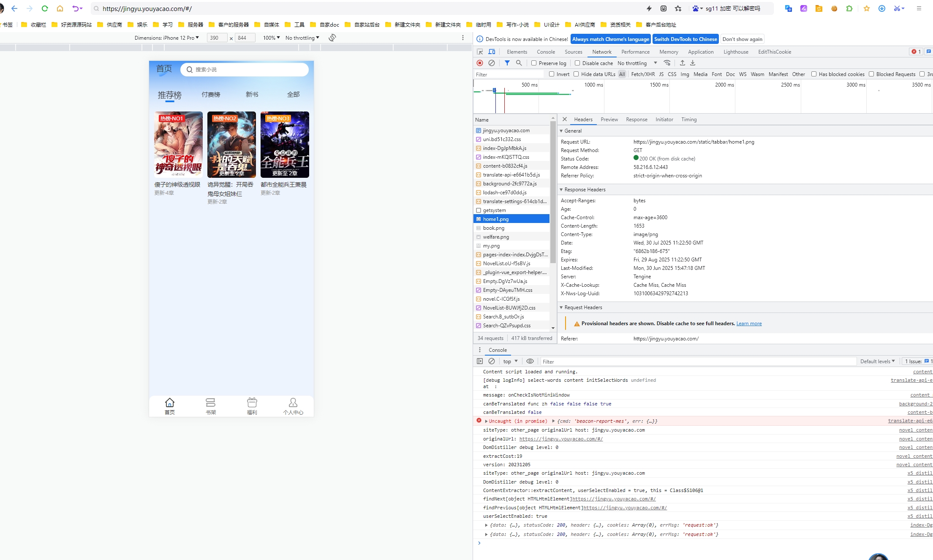Image resolution: width=933 pixels, height=560 pixels.
Task: Open the 书架 bookshelf tab icon
Action: pyautogui.click(x=211, y=402)
